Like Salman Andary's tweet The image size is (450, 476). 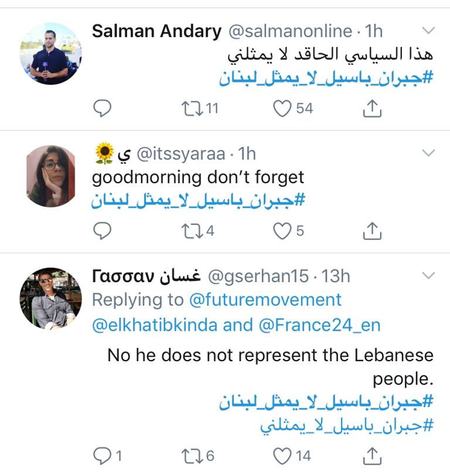282,107
